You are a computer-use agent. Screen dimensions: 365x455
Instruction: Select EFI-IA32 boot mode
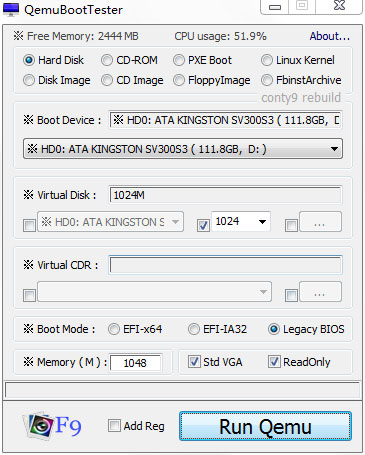coord(194,329)
